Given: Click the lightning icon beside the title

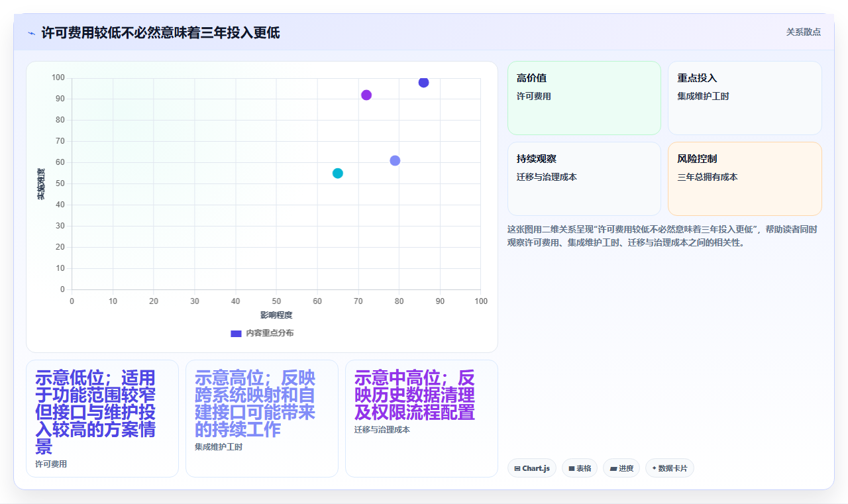Looking at the screenshot, I should coord(31,32).
